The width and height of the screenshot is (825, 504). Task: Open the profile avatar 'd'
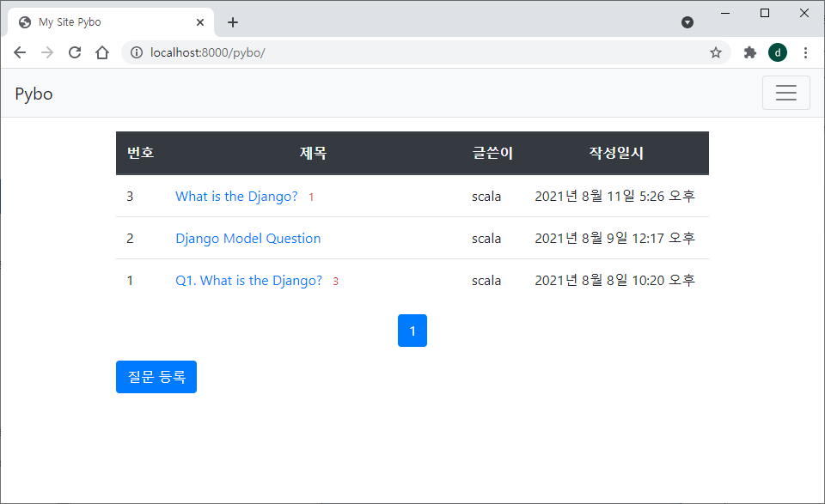[778, 52]
